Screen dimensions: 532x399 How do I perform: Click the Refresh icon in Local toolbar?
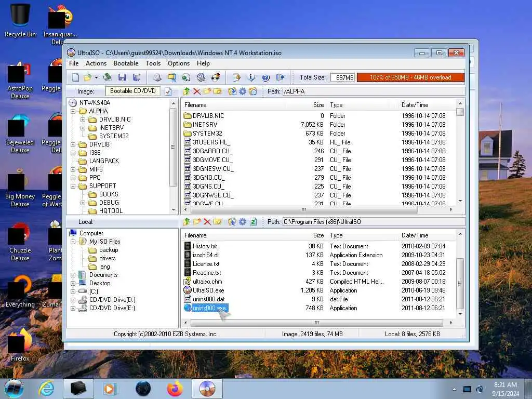(x=253, y=222)
